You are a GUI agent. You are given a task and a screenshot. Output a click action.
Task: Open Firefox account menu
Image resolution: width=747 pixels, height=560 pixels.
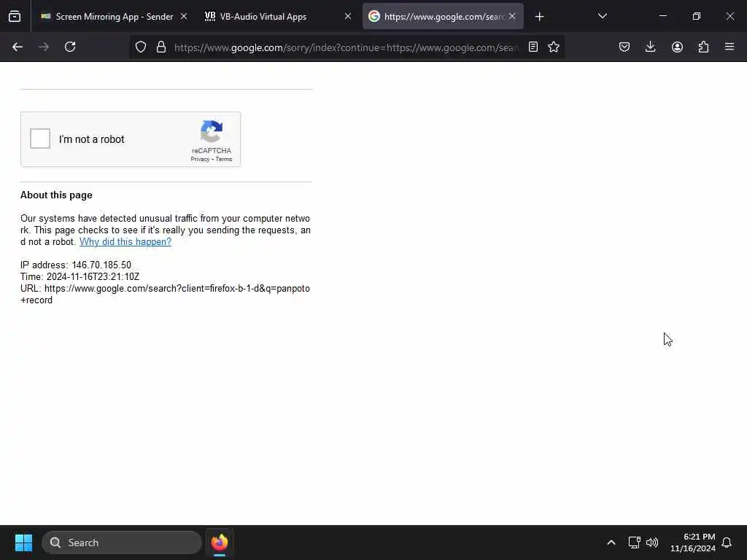click(677, 47)
